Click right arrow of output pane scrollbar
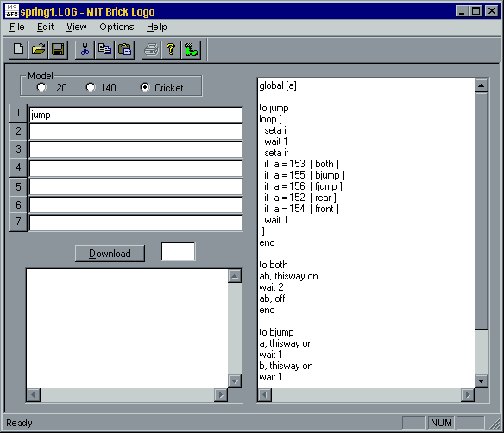Viewport: 504px width, 433px height. tap(221, 395)
